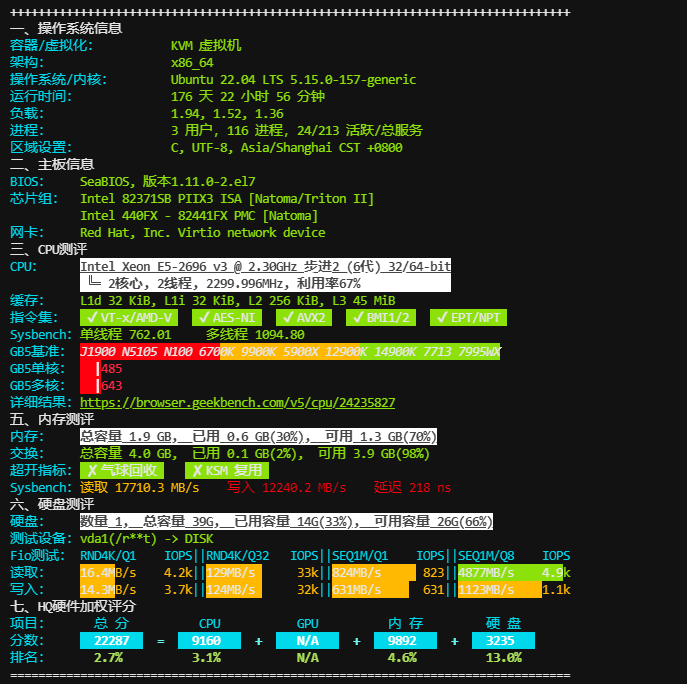
Task: Click memory read speed 17710.3 MB/s
Action: click(x=139, y=488)
